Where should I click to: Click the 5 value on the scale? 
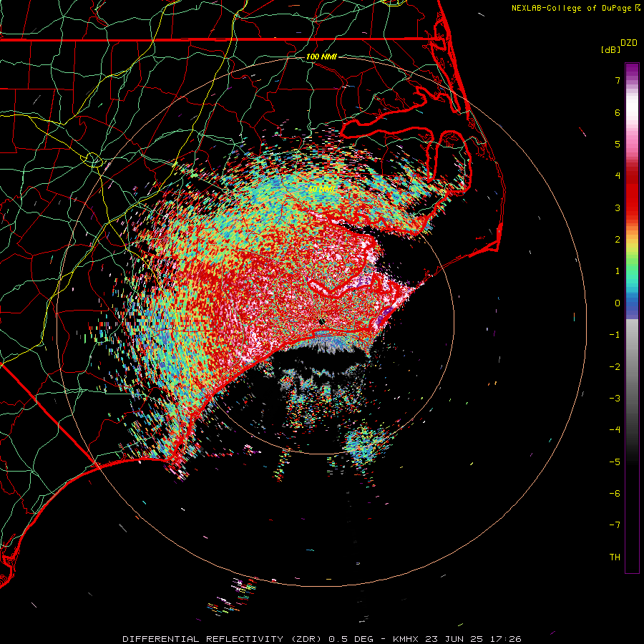pyautogui.click(x=618, y=144)
